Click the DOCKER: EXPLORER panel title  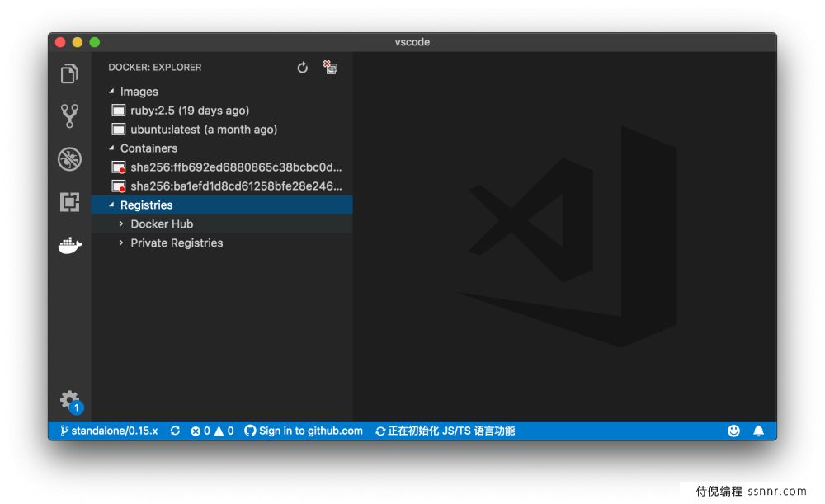pyautogui.click(x=155, y=68)
